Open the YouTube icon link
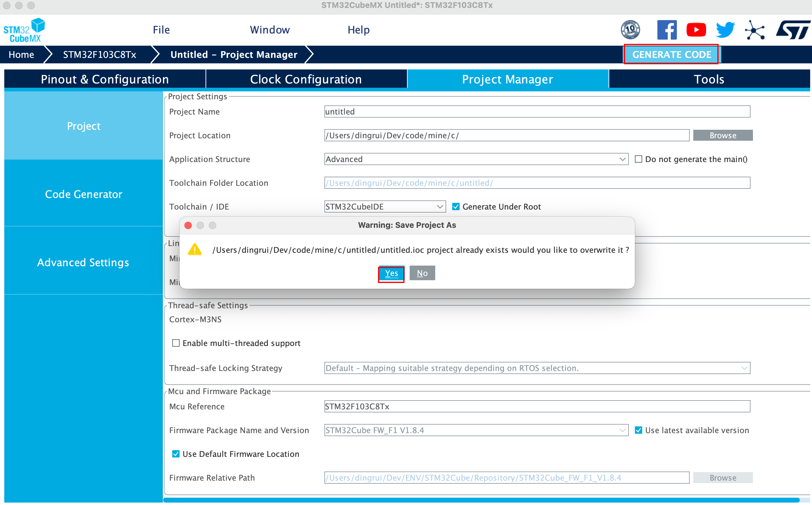The width and height of the screenshot is (812, 505). [x=696, y=30]
